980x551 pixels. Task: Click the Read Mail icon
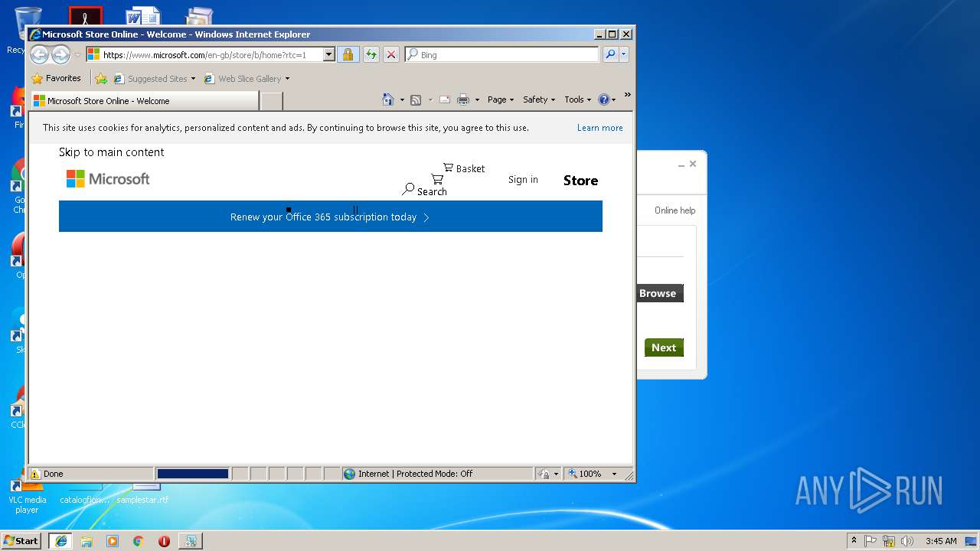tap(444, 99)
